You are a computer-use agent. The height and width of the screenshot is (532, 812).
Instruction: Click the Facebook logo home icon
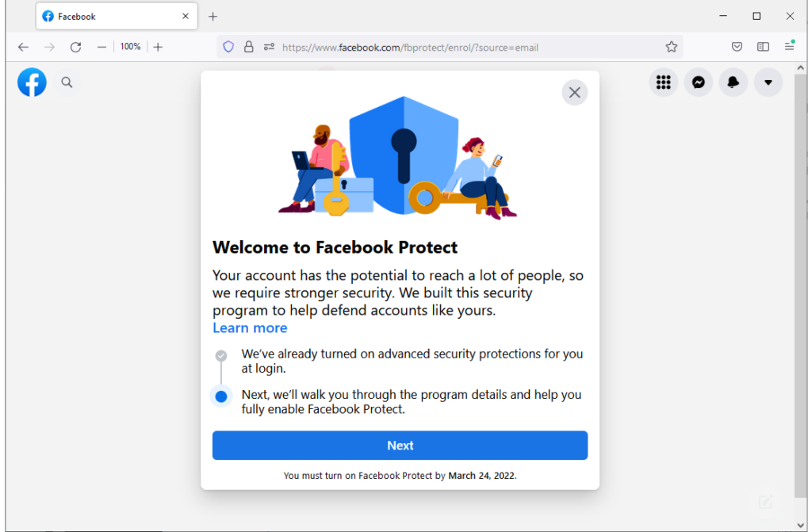pos(32,82)
